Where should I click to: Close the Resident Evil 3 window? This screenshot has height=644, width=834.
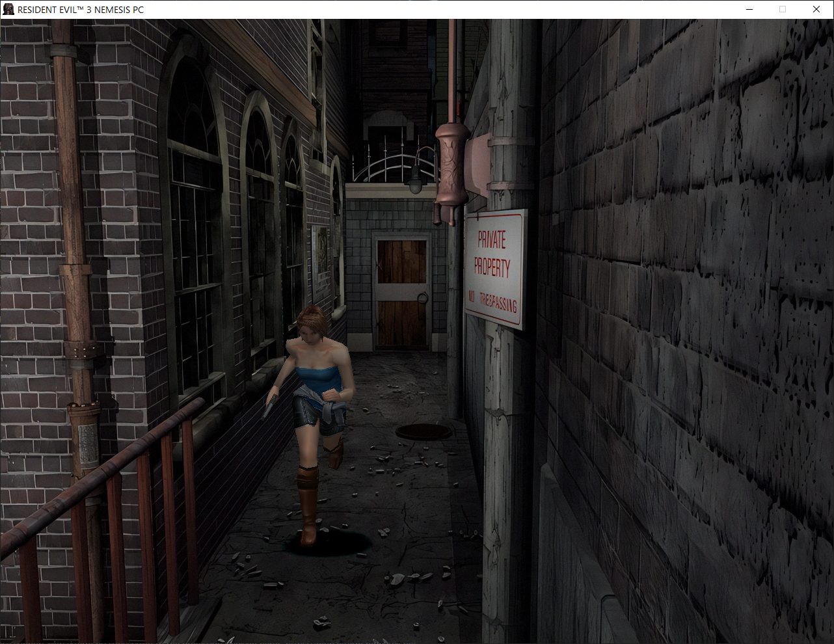pos(816,9)
